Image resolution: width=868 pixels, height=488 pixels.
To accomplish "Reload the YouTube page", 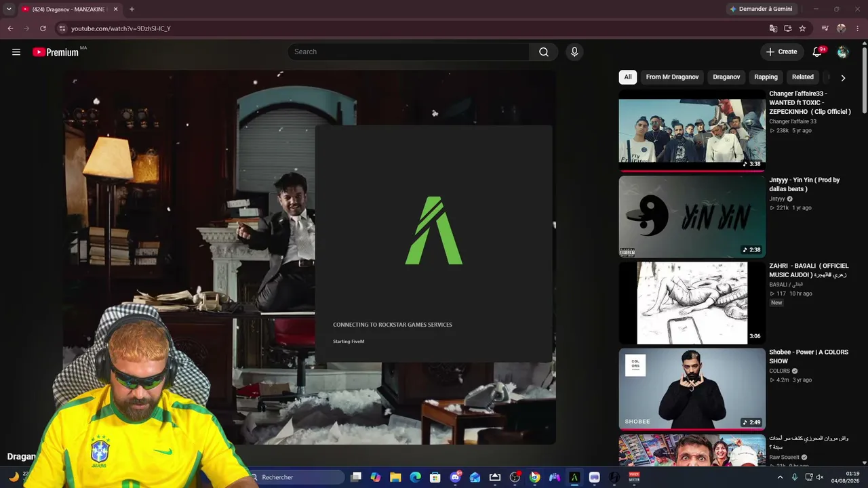I will point(43,28).
